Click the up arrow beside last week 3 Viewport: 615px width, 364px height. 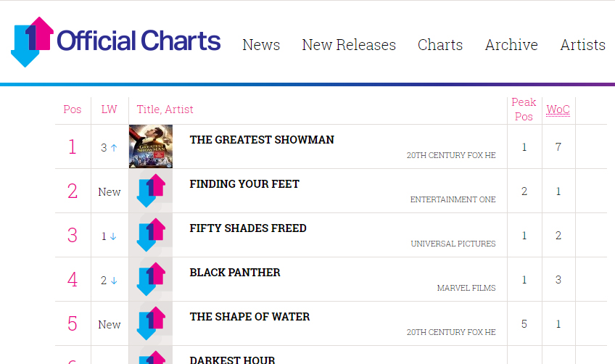tap(114, 148)
